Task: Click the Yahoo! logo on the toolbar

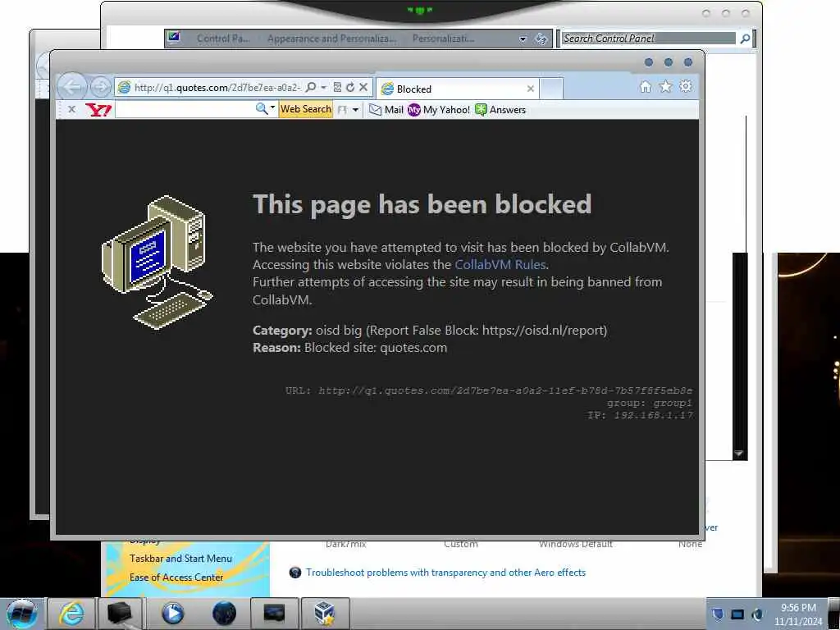Action: click(98, 110)
